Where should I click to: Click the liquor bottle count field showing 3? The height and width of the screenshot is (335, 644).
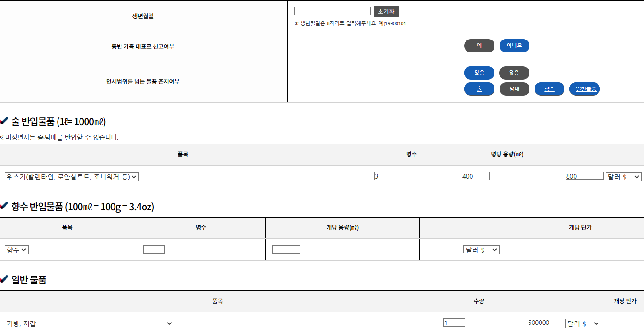coord(385,176)
